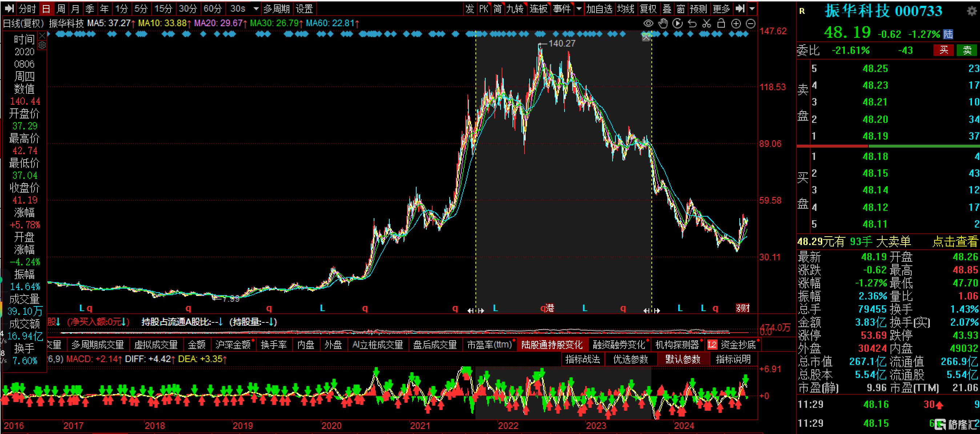Click the 预测 forecast button
Viewport: 980px width, 434px height.
click(698, 8)
